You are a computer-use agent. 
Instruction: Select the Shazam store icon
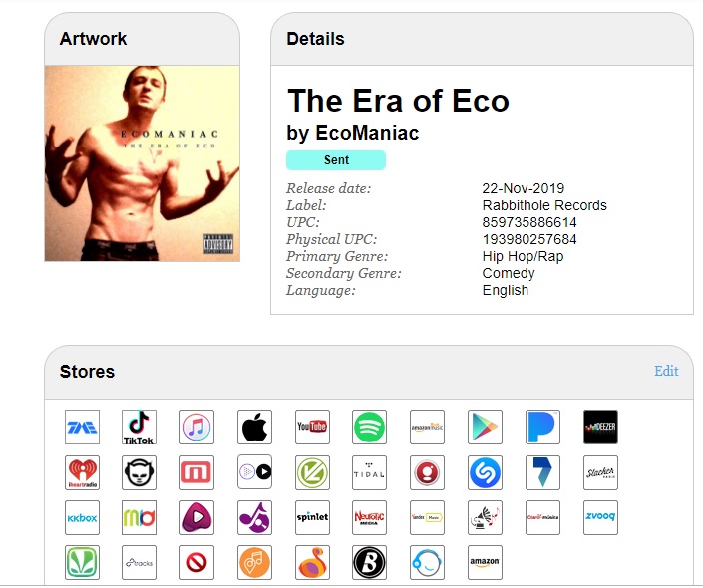tap(485, 472)
